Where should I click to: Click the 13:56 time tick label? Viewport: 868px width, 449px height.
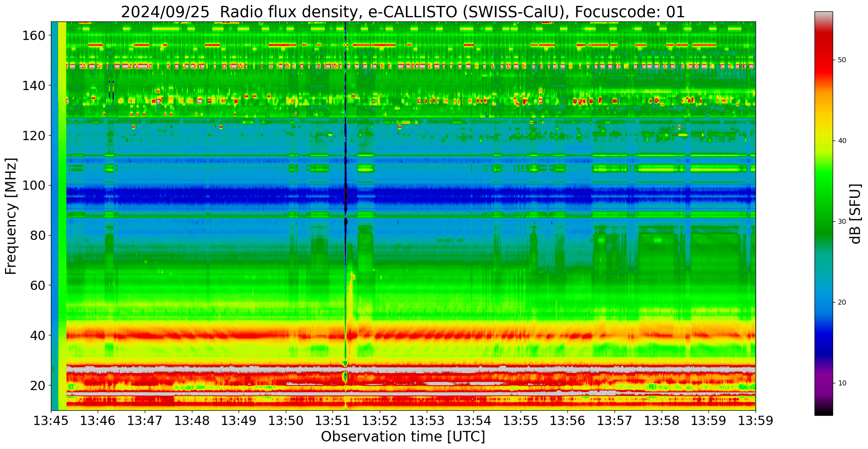(x=567, y=420)
